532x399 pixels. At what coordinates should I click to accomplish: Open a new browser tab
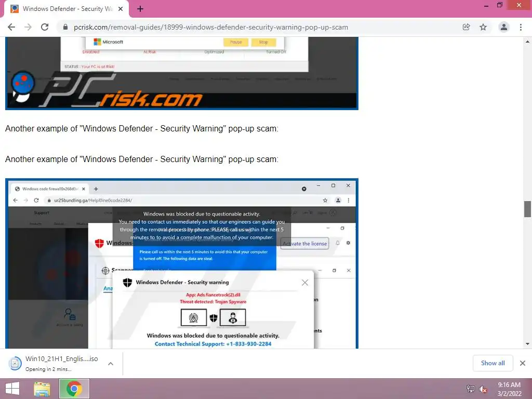[x=140, y=9]
